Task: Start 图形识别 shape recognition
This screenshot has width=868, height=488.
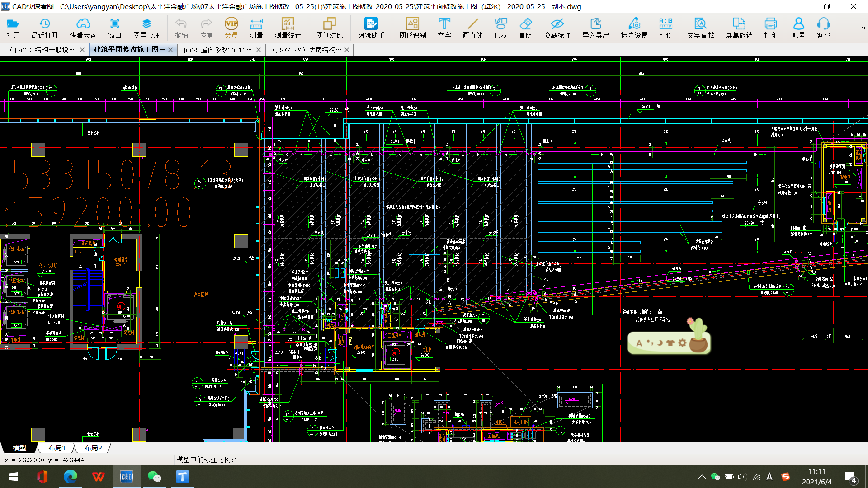Action: [413, 28]
